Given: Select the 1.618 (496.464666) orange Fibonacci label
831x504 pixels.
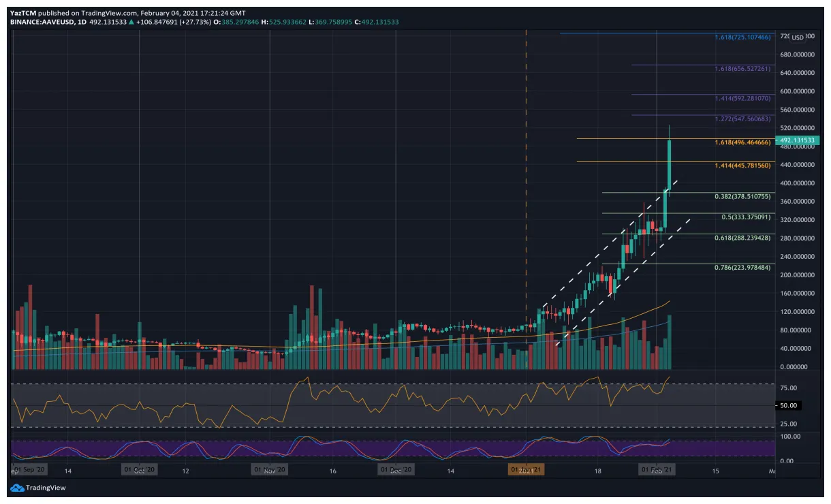Looking at the screenshot, I should pyautogui.click(x=743, y=143).
